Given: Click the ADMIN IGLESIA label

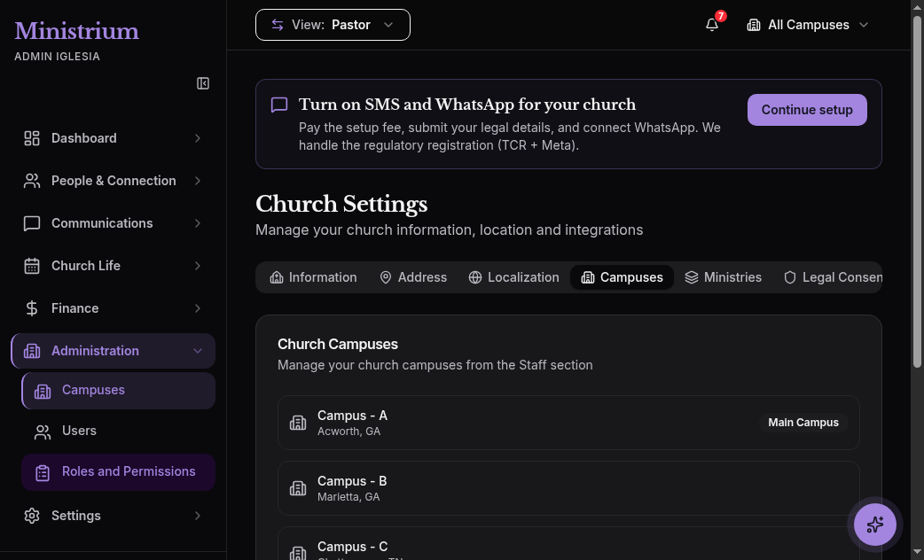Looking at the screenshot, I should pyautogui.click(x=57, y=57).
